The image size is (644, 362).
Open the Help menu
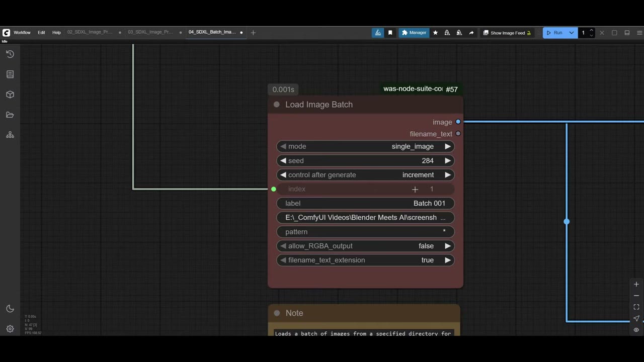(x=56, y=33)
